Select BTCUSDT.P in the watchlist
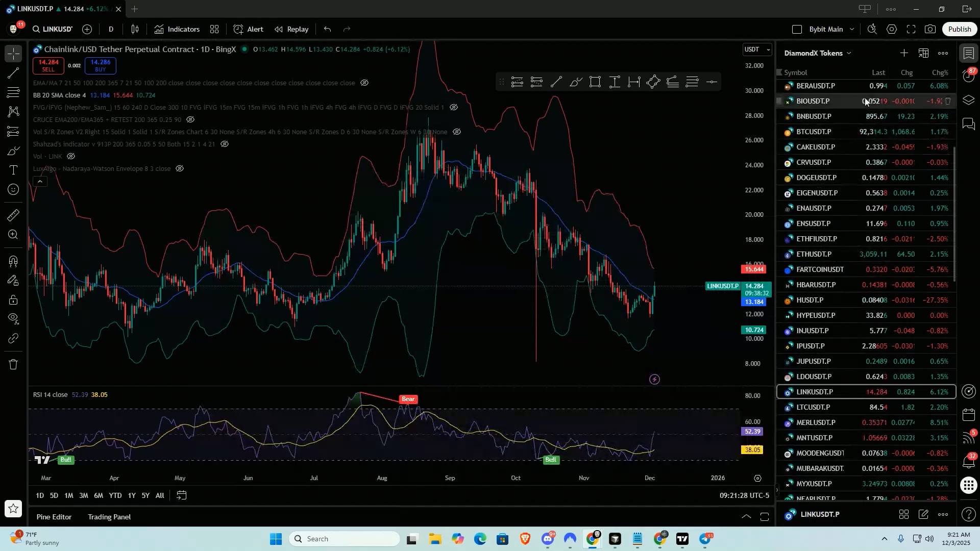This screenshot has width=980, height=551. coord(814,132)
